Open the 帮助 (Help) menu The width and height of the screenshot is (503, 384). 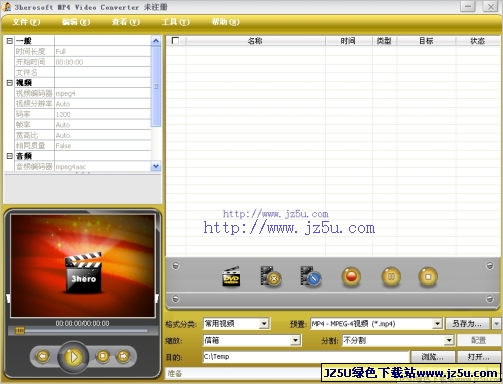coord(225,22)
